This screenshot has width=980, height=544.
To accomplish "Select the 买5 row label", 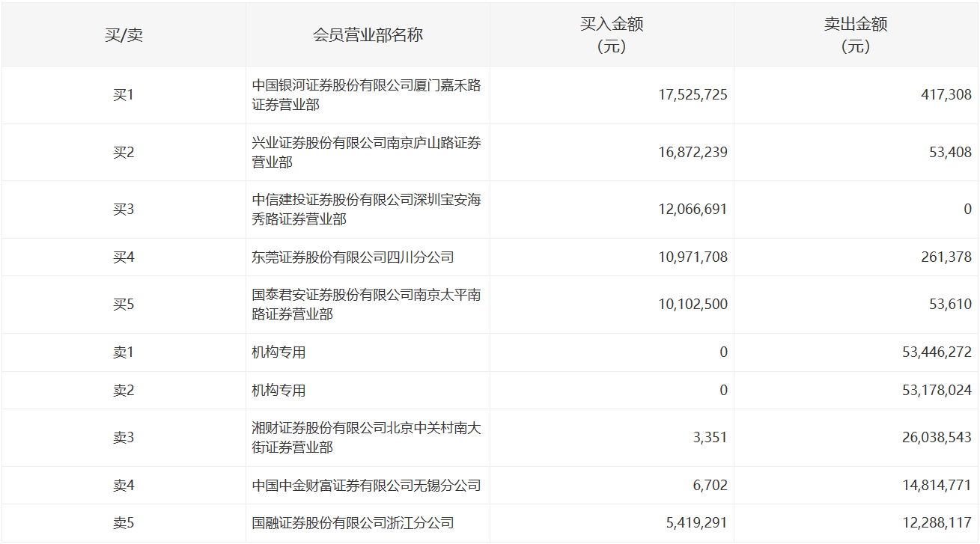I will (124, 305).
